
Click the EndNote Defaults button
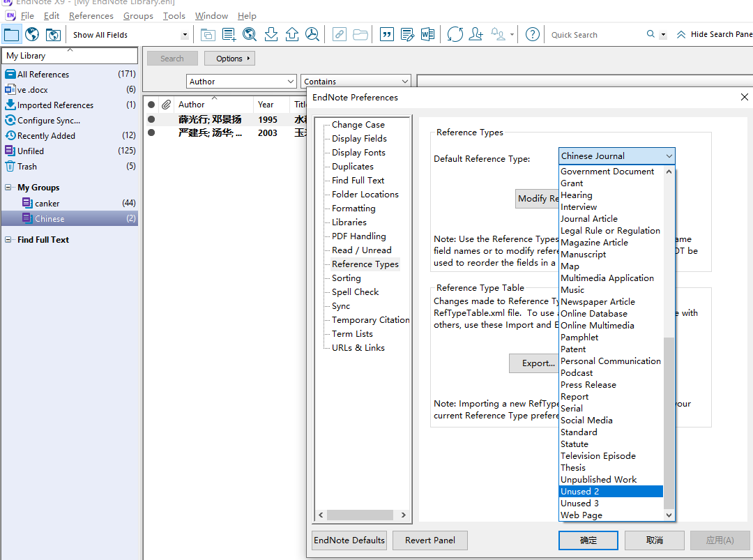349,540
